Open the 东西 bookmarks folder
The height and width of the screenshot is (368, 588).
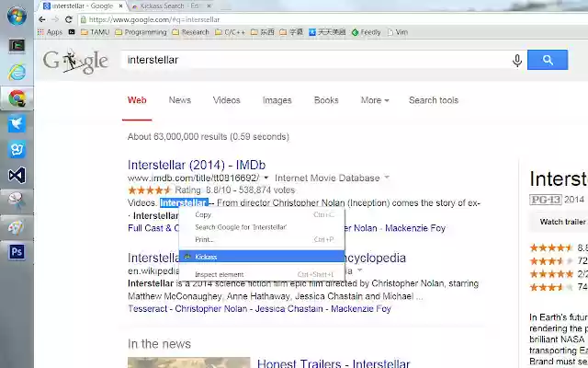[x=263, y=32]
